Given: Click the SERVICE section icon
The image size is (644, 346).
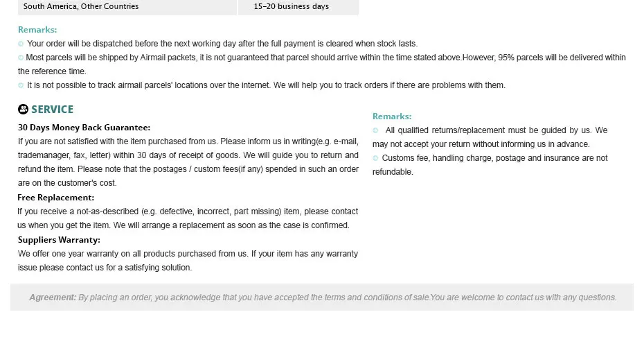Looking at the screenshot, I should [23, 109].
